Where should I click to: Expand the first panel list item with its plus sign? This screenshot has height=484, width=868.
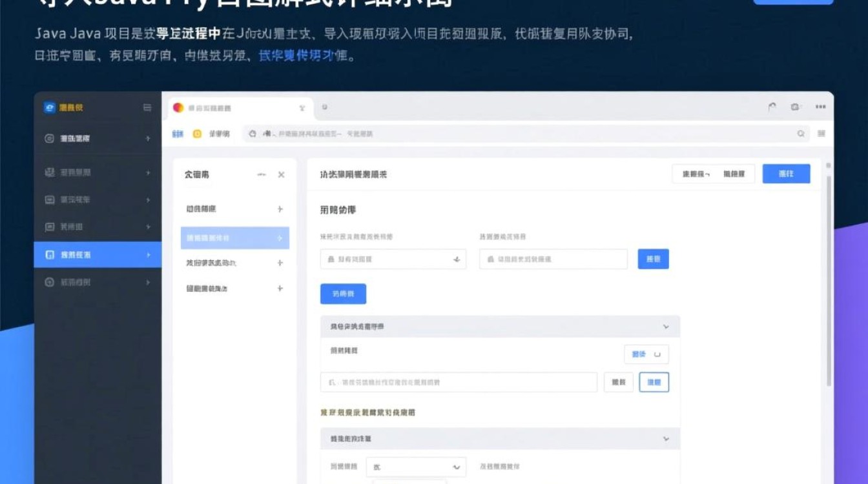tap(280, 208)
